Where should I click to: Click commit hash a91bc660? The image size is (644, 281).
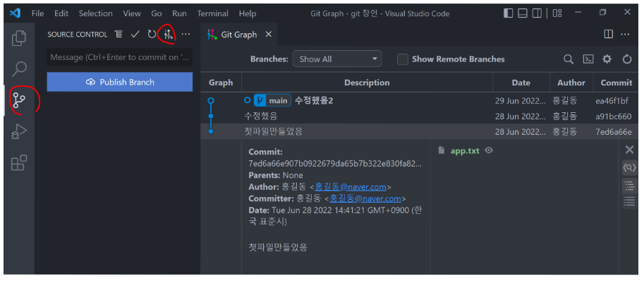click(x=613, y=116)
